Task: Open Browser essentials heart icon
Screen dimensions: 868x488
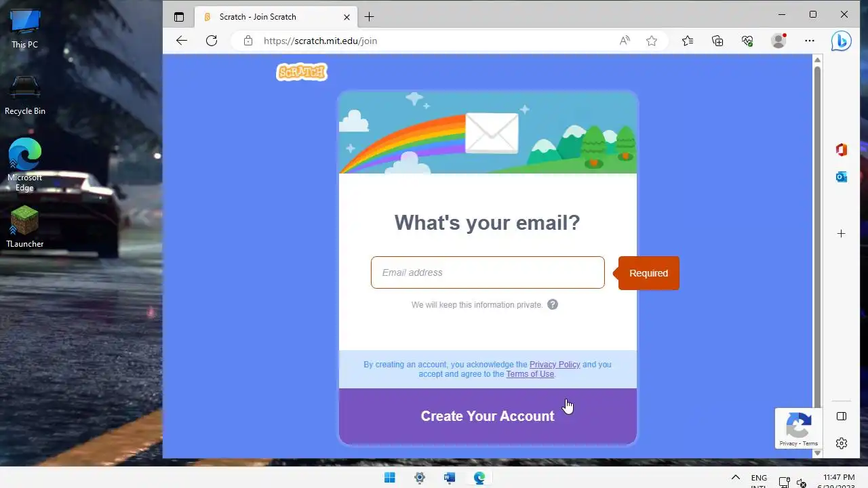Action: point(747,41)
